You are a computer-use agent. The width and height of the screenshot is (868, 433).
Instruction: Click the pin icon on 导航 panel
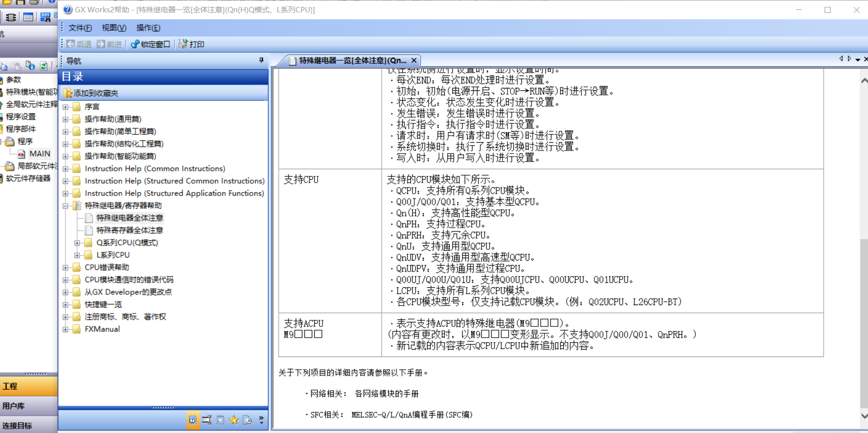point(261,60)
